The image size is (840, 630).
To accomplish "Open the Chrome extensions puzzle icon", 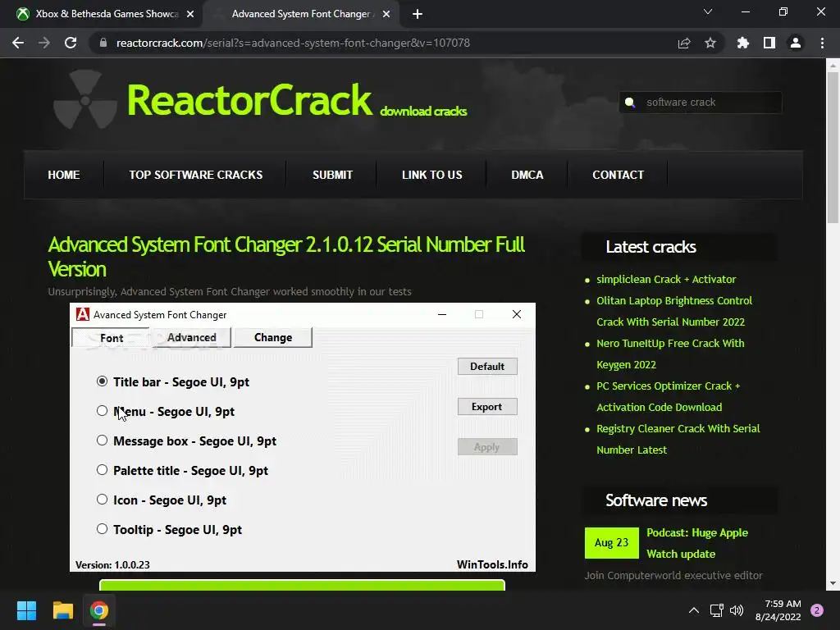I will [x=743, y=43].
